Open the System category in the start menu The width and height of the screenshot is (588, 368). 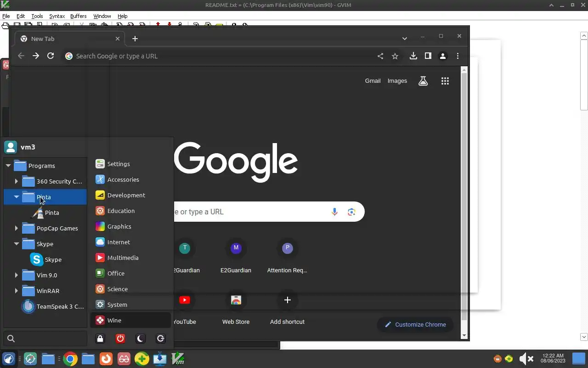click(x=131, y=305)
